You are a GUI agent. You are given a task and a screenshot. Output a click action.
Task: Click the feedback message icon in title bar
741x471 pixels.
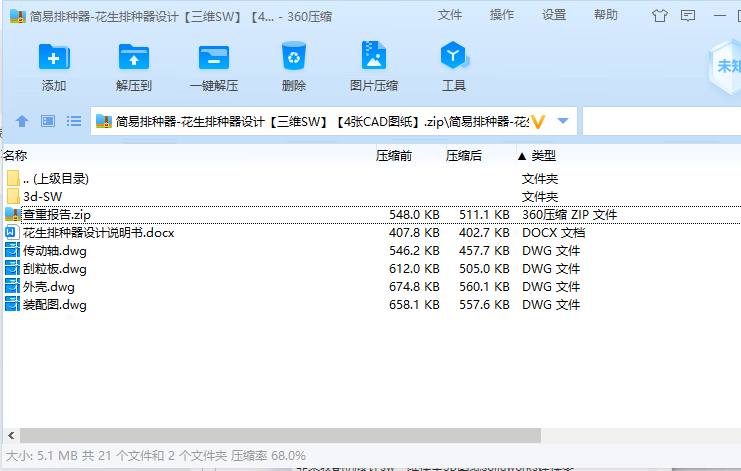[688, 16]
